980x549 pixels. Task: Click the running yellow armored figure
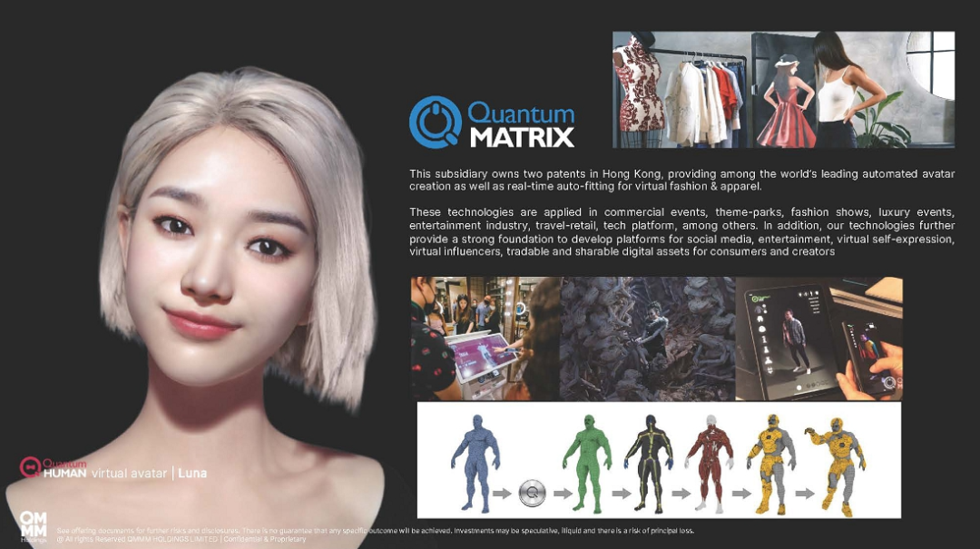(x=836, y=466)
